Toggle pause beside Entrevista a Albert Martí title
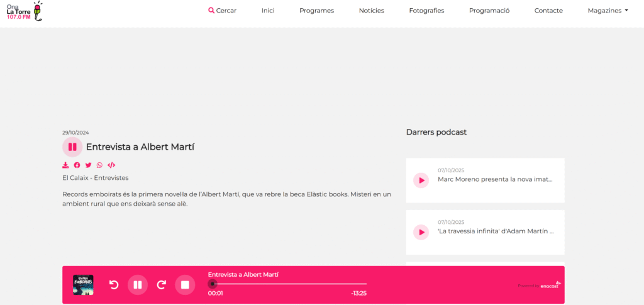 point(72,147)
